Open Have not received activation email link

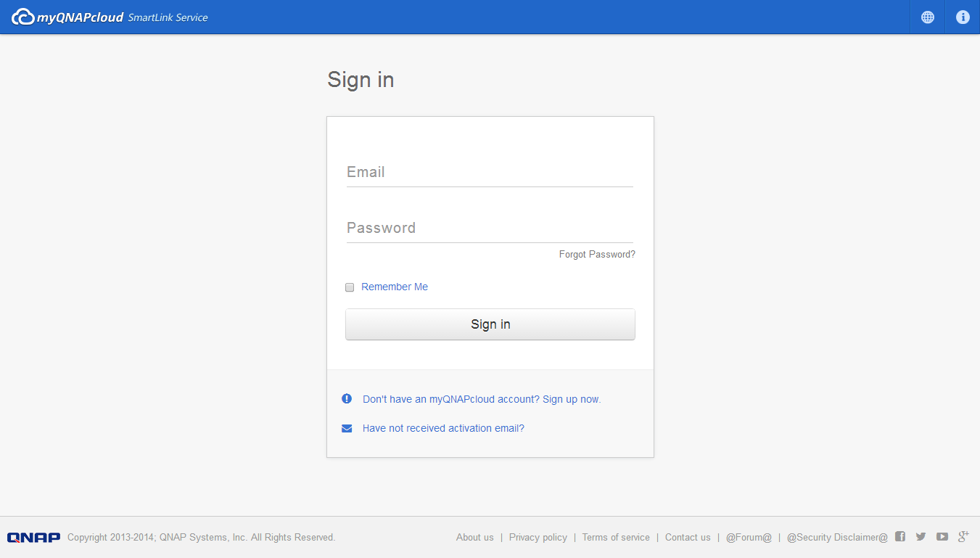(x=443, y=428)
